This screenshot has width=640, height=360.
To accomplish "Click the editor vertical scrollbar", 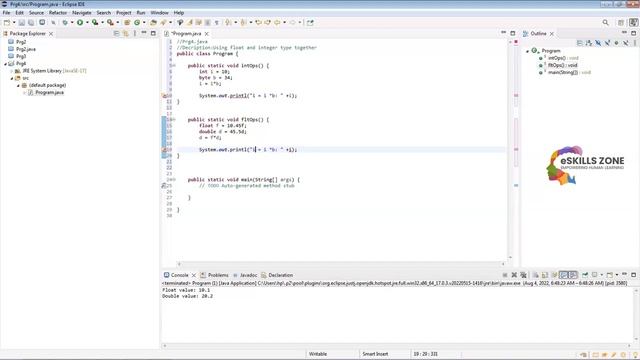I will [x=510, y=149].
